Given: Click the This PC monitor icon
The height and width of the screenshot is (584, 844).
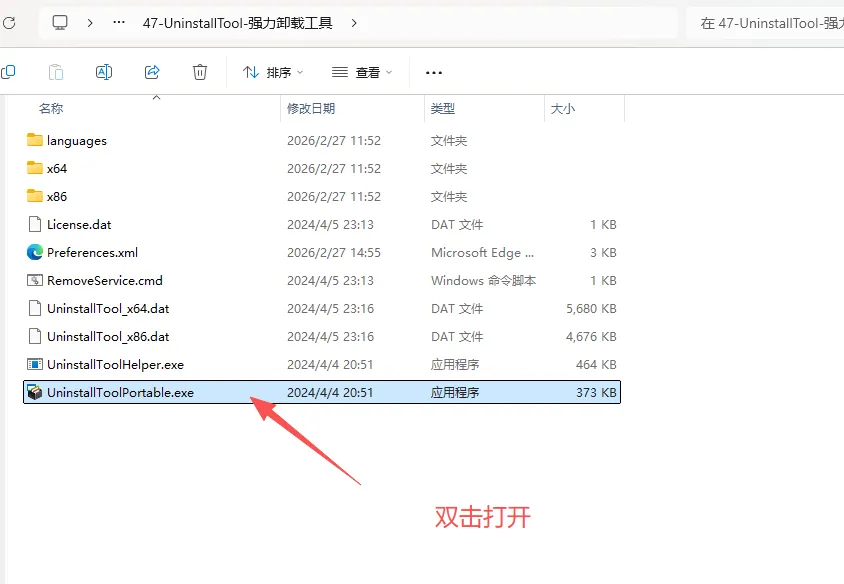Looking at the screenshot, I should point(60,23).
